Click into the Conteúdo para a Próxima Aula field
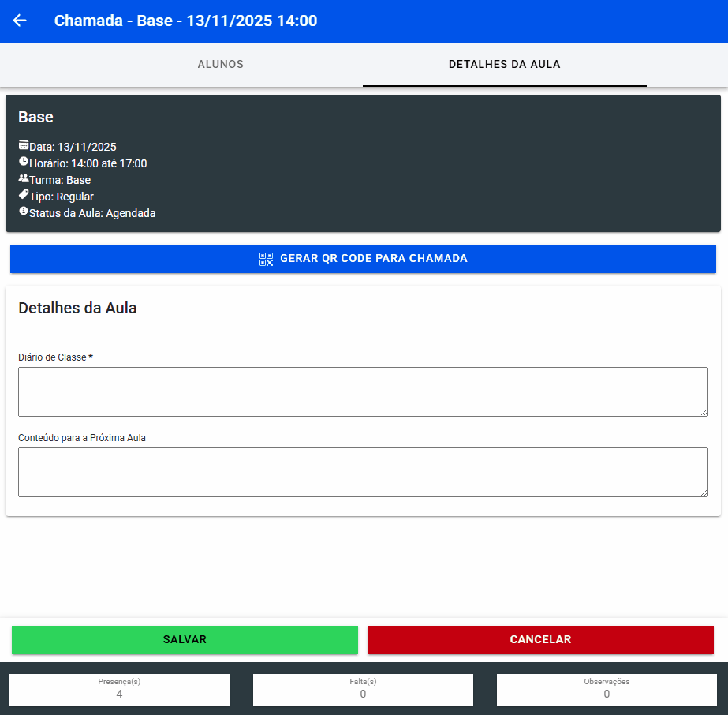This screenshot has width=728, height=715. pos(363,472)
